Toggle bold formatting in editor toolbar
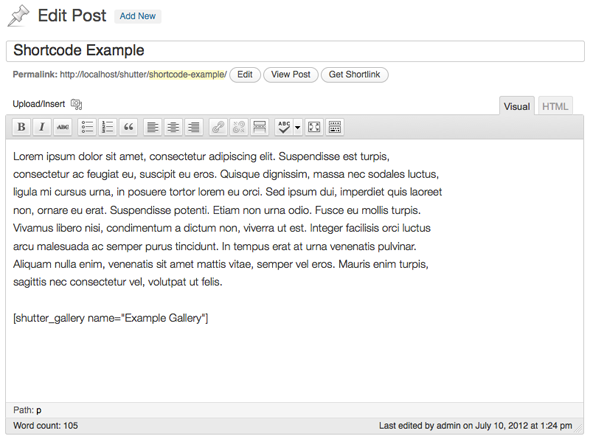Viewport: 590px width, 440px height. coord(21,127)
